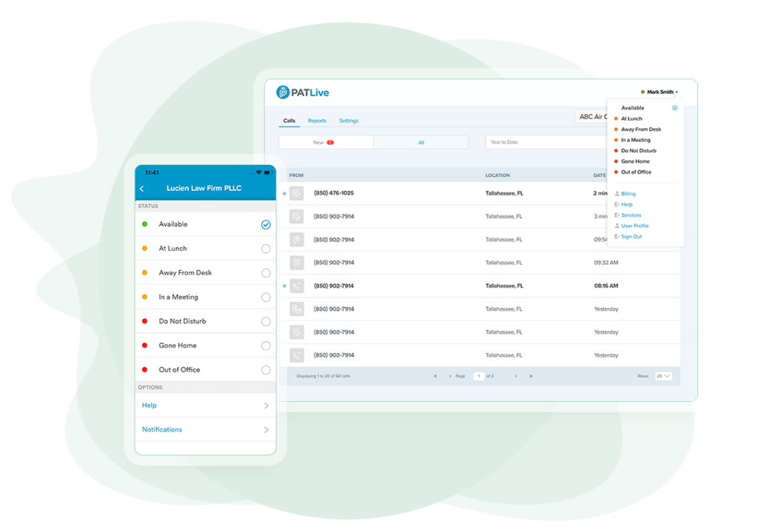
Task: Switch to the Settings tab
Action: [349, 121]
